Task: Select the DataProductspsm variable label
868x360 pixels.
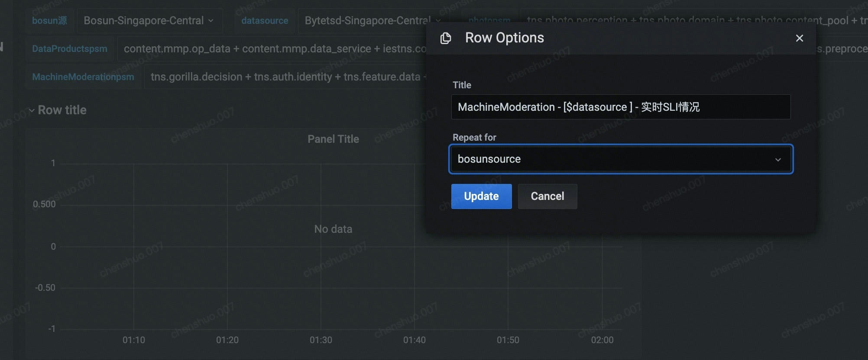Action: point(69,49)
